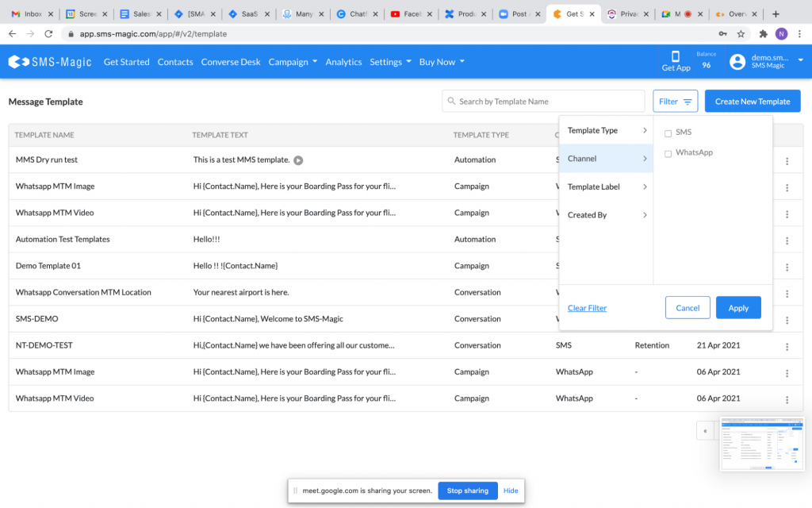The image size is (812, 508).
Task: Click the Chrome profile N avatar
Action: 781,33
